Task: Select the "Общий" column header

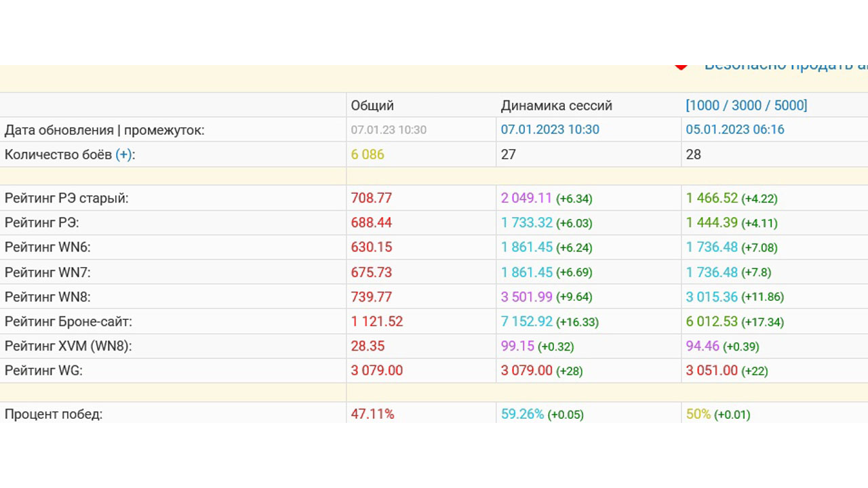Action: pyautogui.click(x=372, y=106)
